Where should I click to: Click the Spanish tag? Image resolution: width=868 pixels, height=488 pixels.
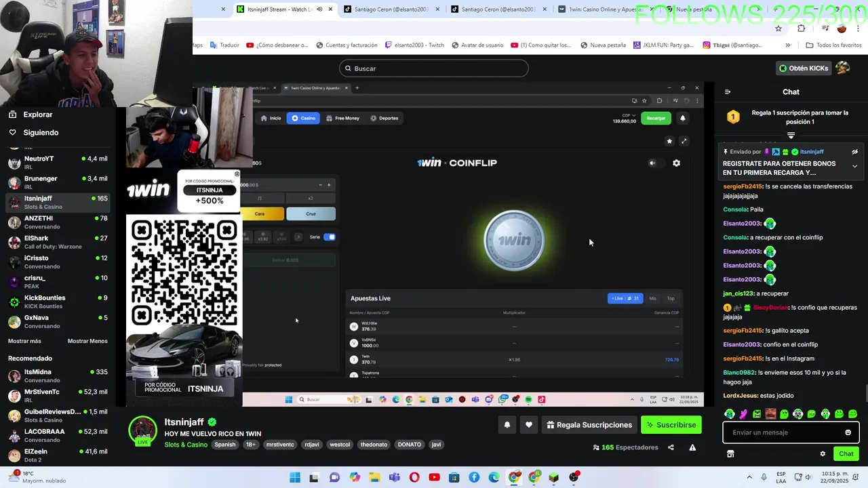[x=225, y=445]
